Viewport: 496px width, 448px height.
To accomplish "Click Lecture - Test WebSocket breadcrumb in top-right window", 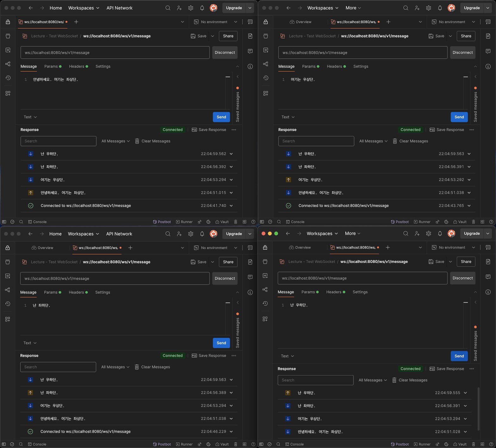I will pyautogui.click(x=312, y=36).
